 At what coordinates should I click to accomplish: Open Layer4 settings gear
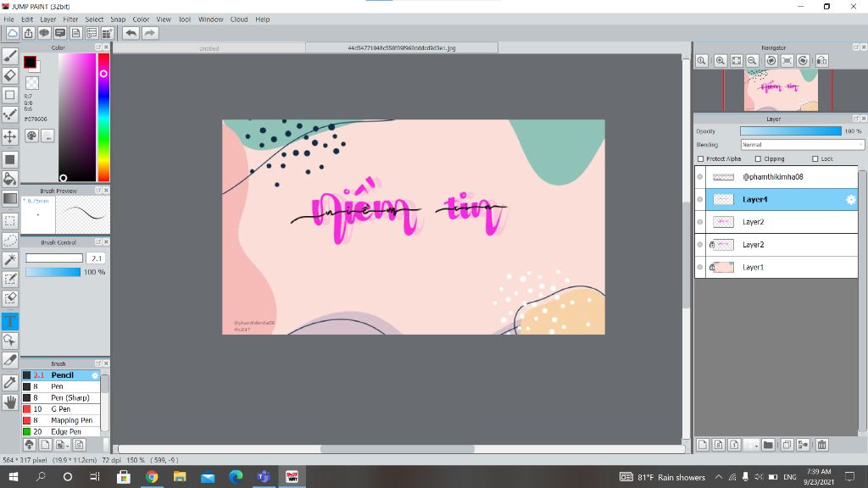pos(851,200)
